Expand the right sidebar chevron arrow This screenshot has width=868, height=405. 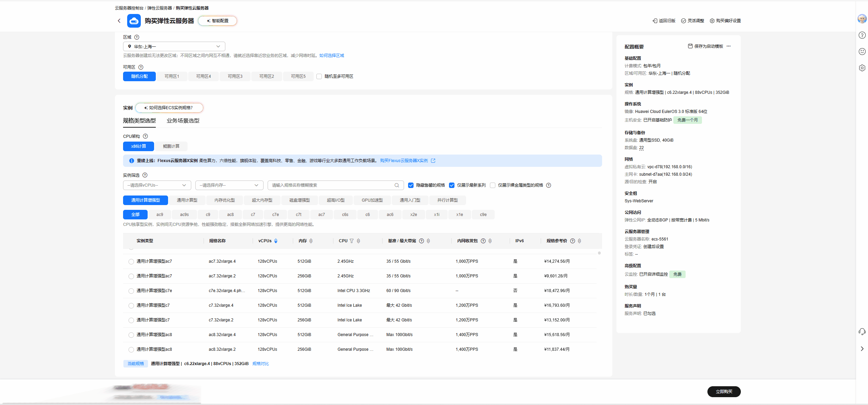pos(862,349)
